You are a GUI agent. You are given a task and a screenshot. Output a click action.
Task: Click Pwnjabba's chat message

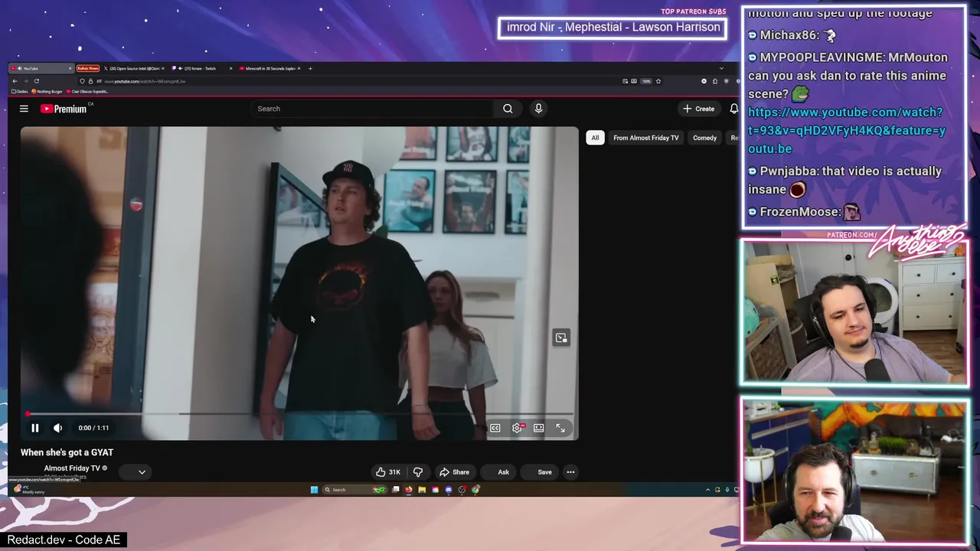(844, 180)
